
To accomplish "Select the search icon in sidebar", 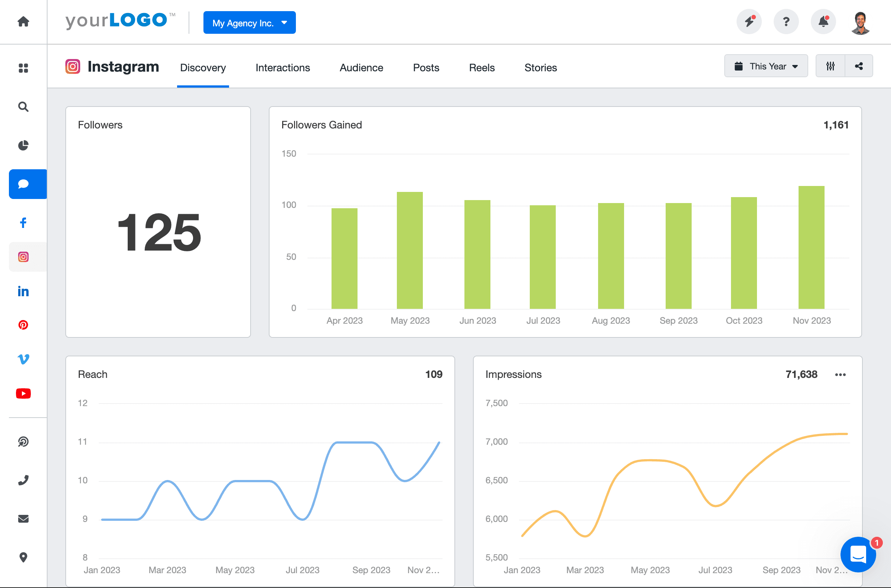I will click(x=23, y=107).
